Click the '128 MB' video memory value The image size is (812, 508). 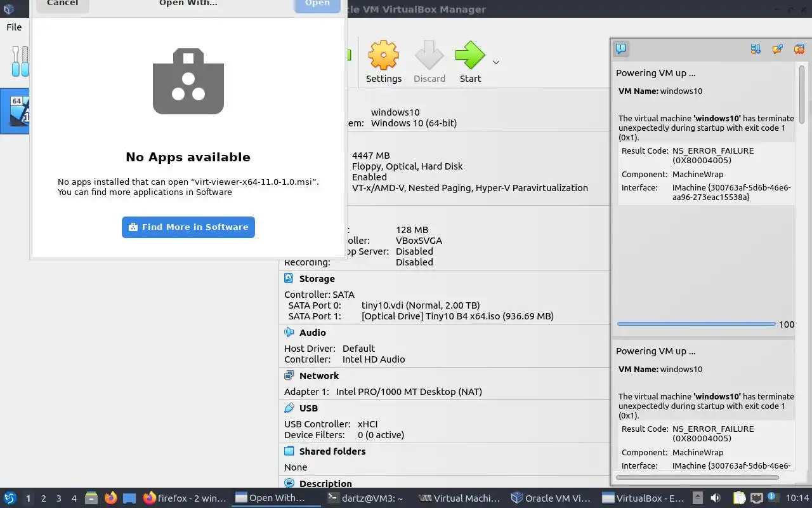point(412,229)
